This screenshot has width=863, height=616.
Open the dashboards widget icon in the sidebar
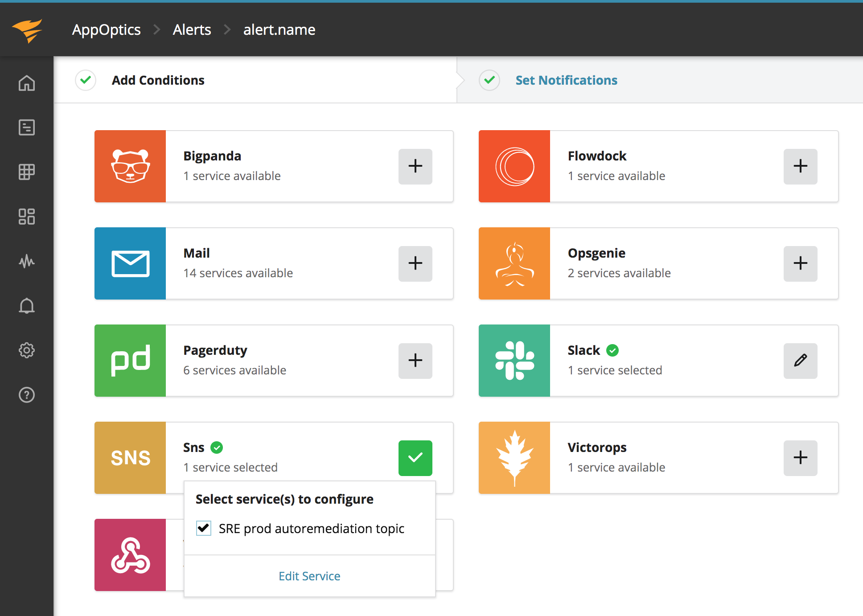[x=27, y=217]
